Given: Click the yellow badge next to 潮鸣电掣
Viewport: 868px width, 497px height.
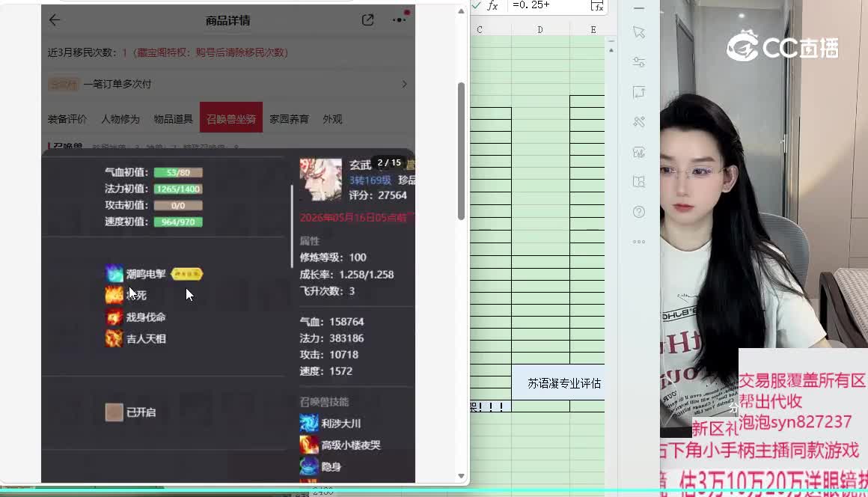Looking at the screenshot, I should (x=187, y=274).
